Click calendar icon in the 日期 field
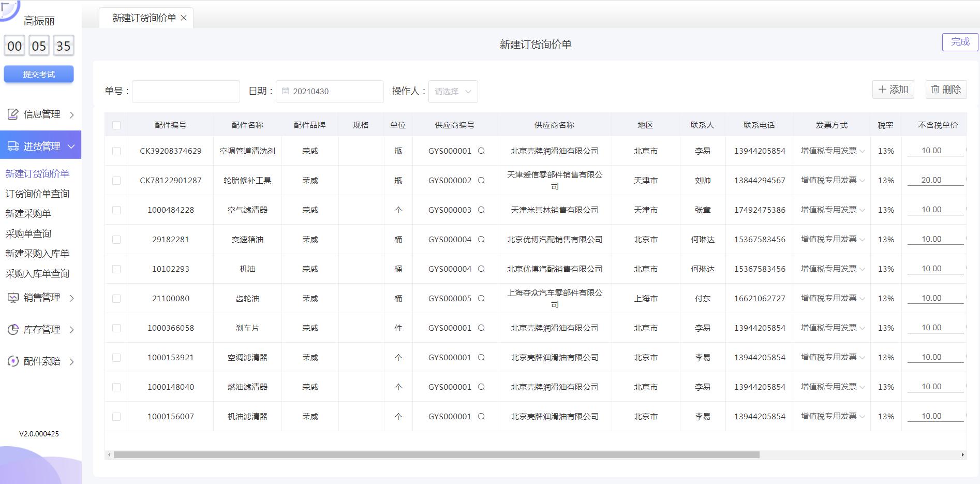Viewport: 980px width, 484px height. 285,91
